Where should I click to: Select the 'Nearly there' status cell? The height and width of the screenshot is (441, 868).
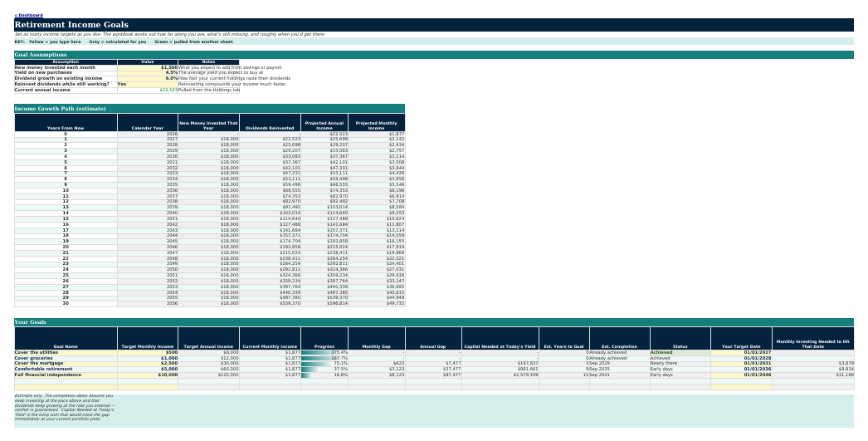680,364
